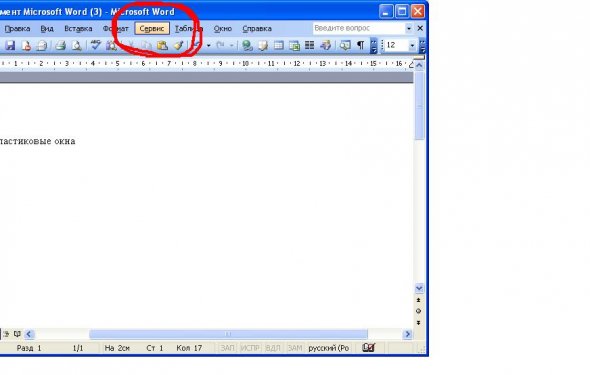Open the font size 12 dropdown

(412, 46)
